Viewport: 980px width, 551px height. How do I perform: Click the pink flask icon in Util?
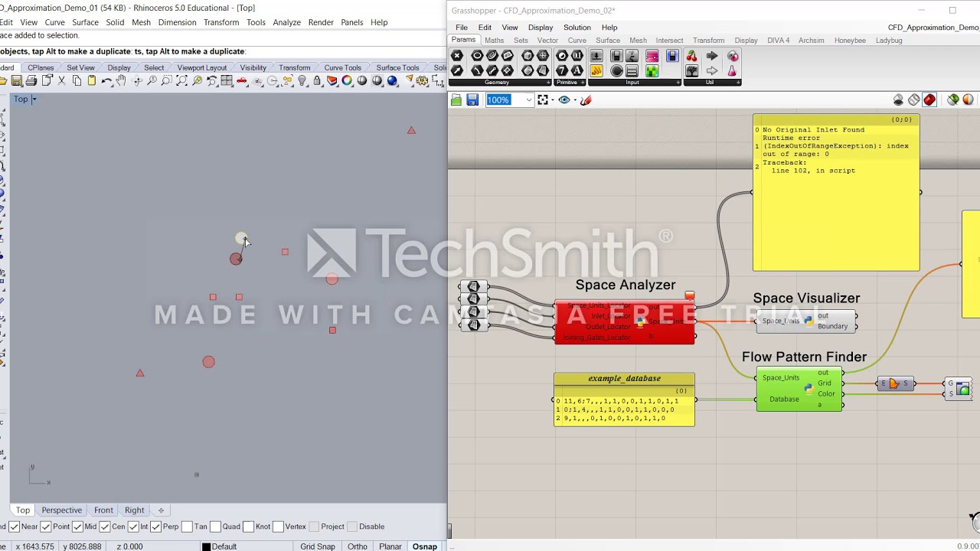click(733, 71)
